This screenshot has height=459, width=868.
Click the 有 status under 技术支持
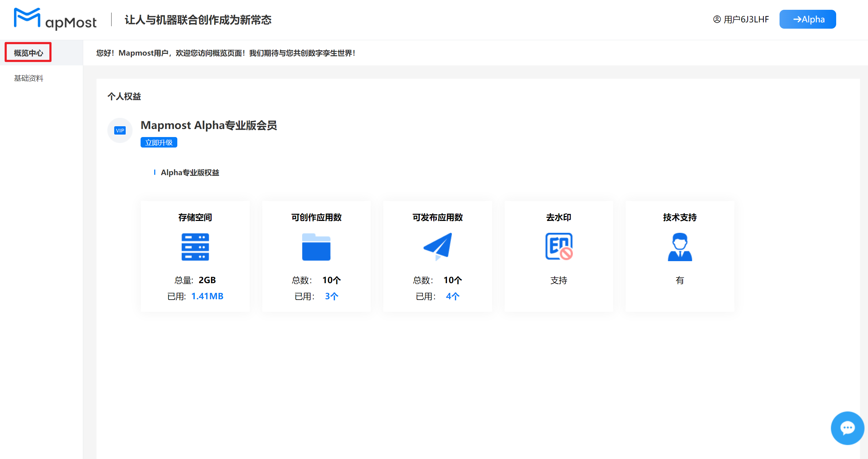tap(680, 280)
